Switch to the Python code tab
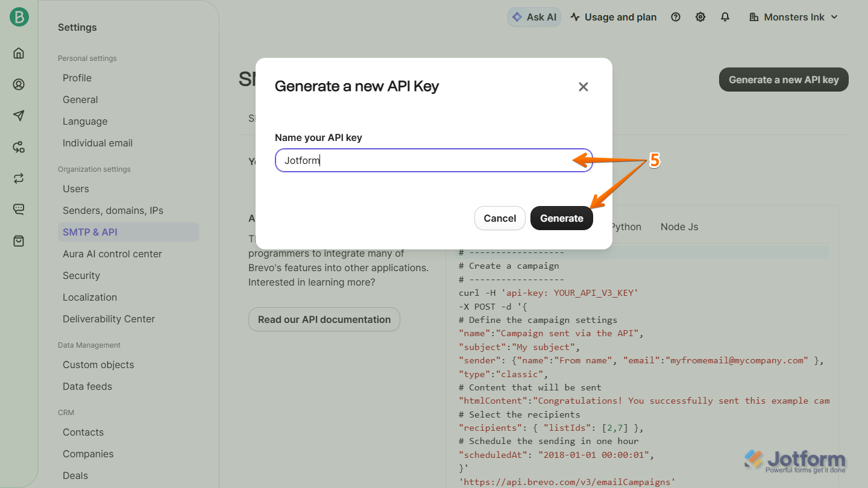 tap(626, 227)
